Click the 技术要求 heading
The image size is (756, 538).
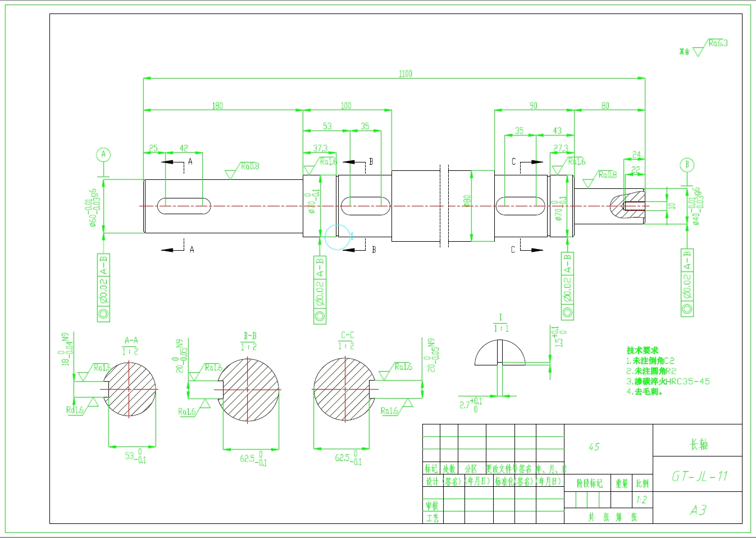click(x=643, y=350)
